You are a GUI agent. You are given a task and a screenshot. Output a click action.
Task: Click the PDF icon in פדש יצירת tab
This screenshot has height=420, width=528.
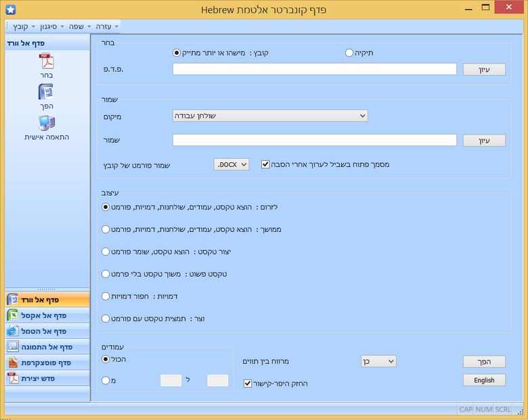click(x=13, y=378)
